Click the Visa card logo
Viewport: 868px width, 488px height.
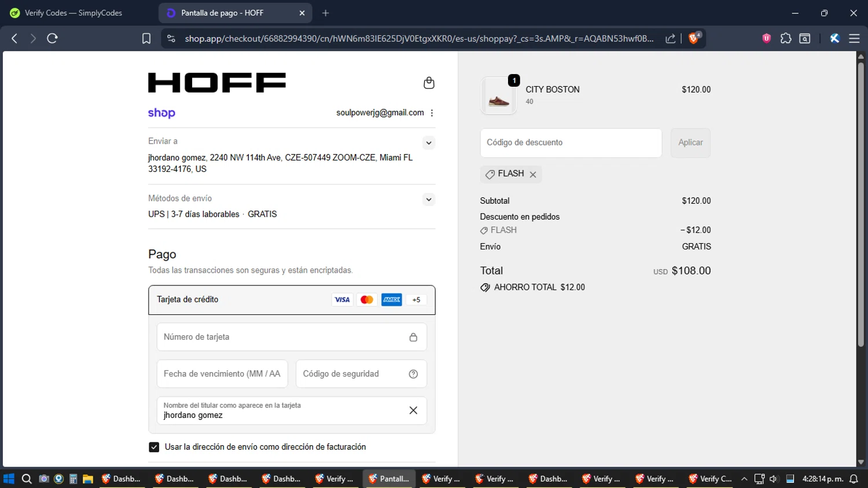coord(342,300)
